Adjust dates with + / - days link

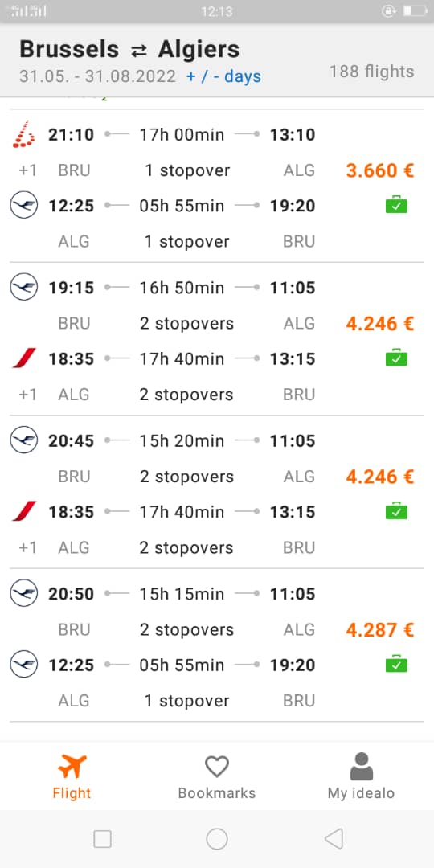point(223,76)
